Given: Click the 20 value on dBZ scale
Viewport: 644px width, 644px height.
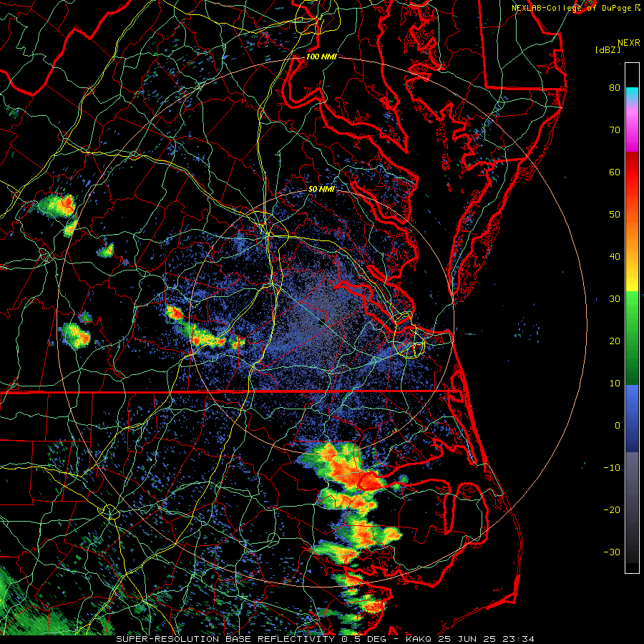Looking at the screenshot, I should [x=615, y=341].
